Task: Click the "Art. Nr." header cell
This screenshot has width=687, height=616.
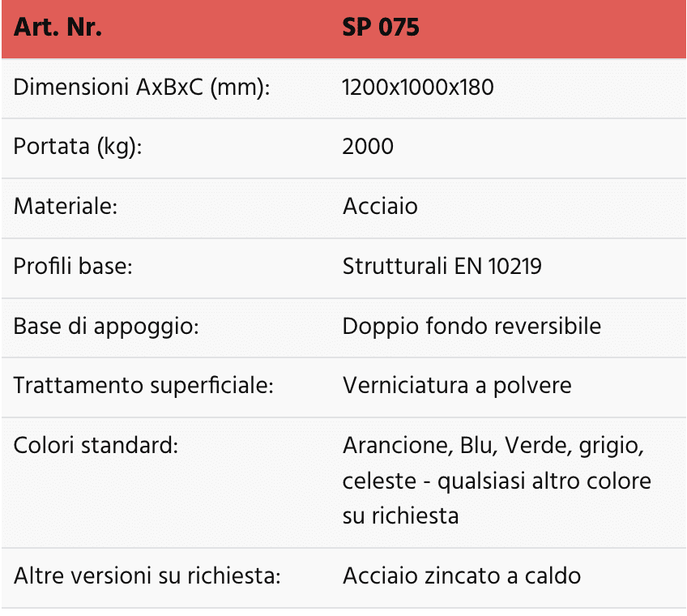Action: click(x=58, y=28)
